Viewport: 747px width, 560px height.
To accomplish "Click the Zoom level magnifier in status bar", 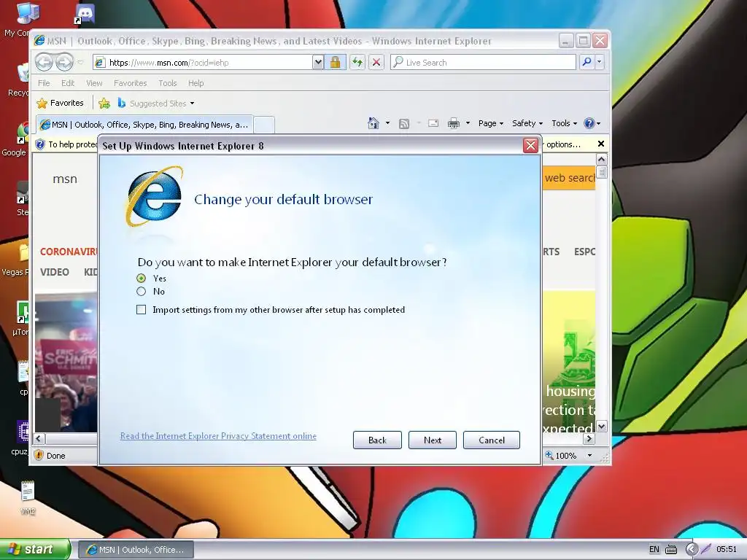I will pos(549,455).
